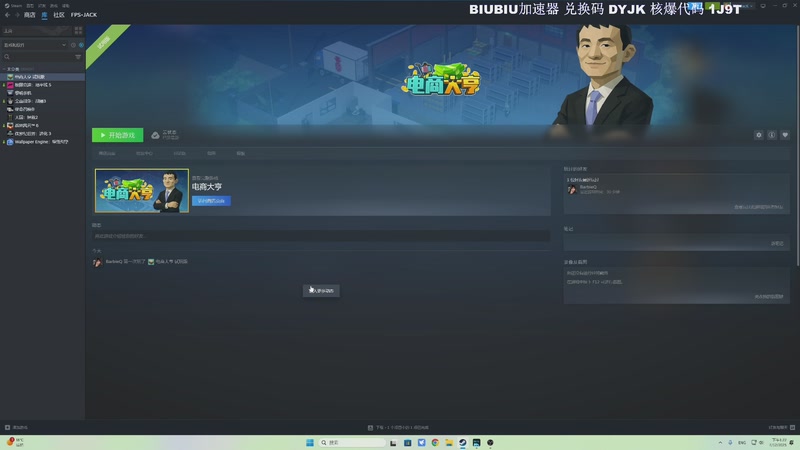Open the Windows Start menu
Screen dimensions: 800x450
click(310, 442)
